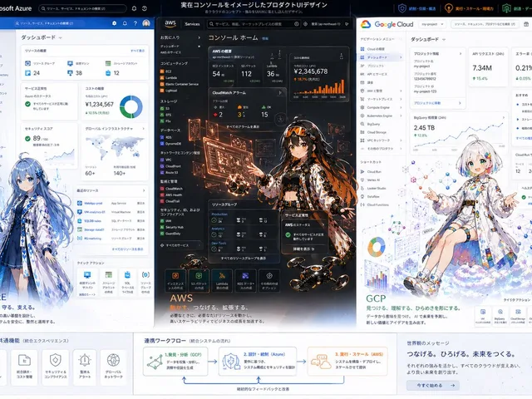The image size is (532, 399).
Task: Expand すべてのサービス in AWS sidebar
Action: tap(180, 245)
